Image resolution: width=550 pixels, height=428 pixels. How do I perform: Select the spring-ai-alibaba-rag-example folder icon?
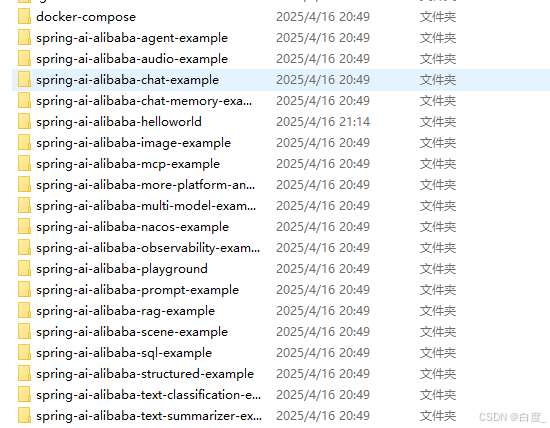pos(24,311)
